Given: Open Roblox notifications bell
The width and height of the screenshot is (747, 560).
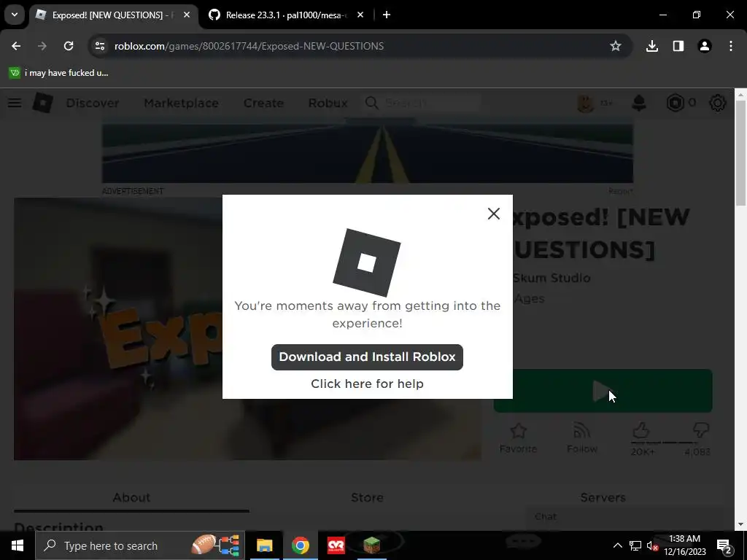Looking at the screenshot, I should (x=639, y=103).
